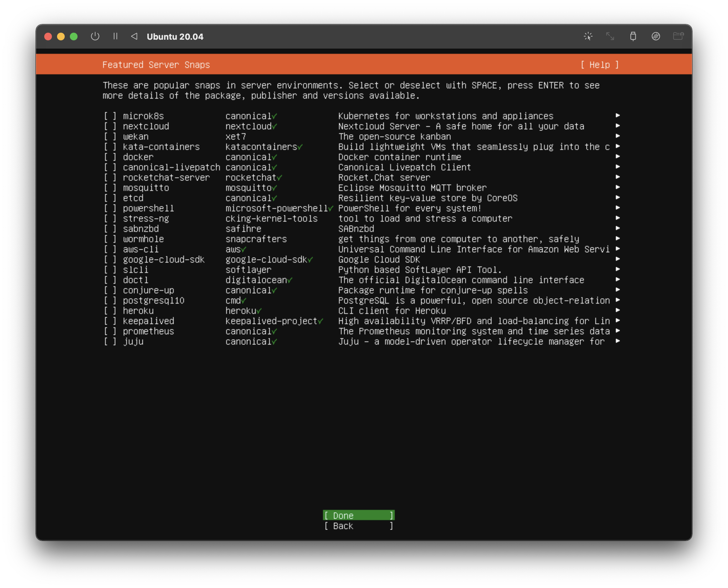Click the back triangle restart icon
Viewport: 728px width, 588px height.
point(134,36)
